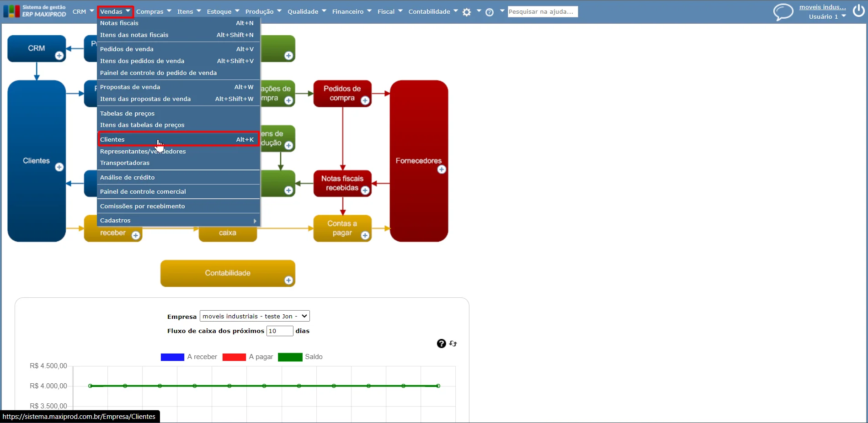Click the Pedidos de compra block
Viewport: 868px width, 423px height.
click(x=342, y=94)
